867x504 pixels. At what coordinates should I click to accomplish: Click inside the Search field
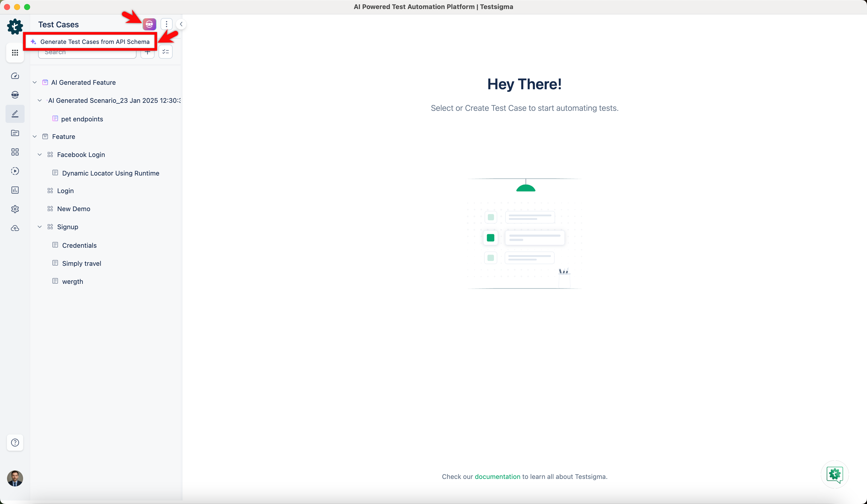click(86, 52)
